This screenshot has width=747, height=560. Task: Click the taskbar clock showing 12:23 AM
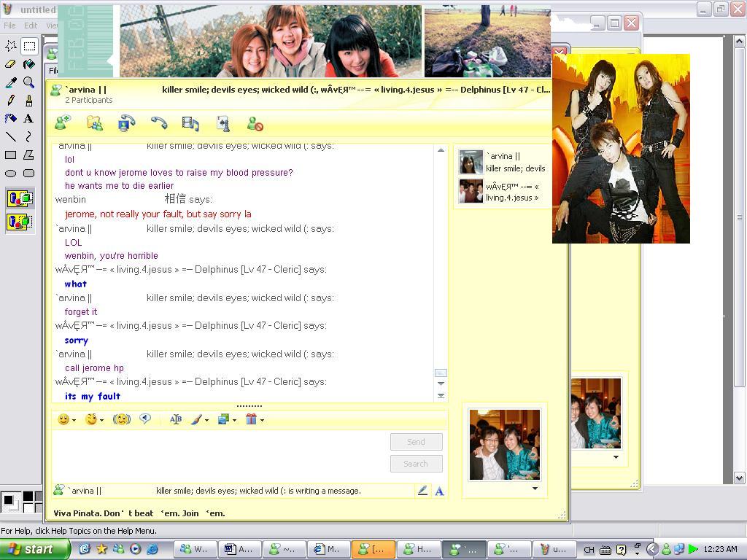[x=720, y=549]
